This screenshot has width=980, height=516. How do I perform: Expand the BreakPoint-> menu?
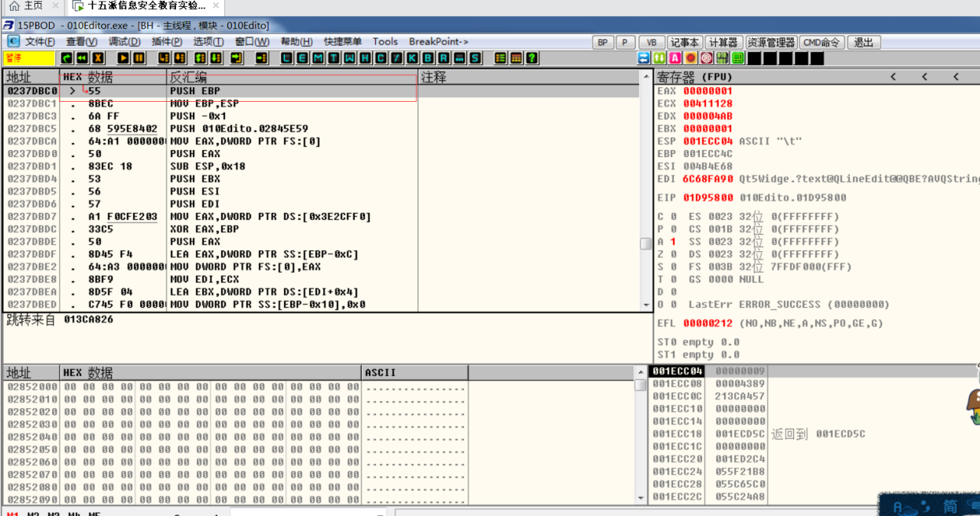438,41
